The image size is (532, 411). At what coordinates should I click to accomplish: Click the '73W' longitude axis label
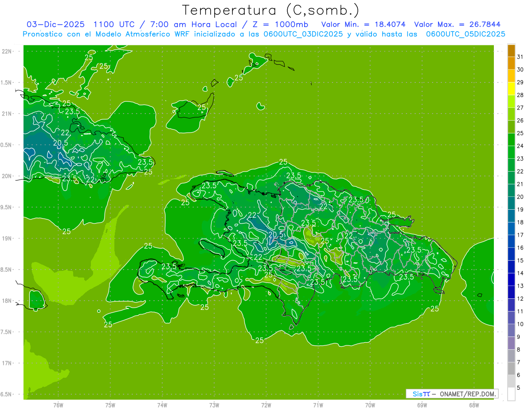coord(214,405)
